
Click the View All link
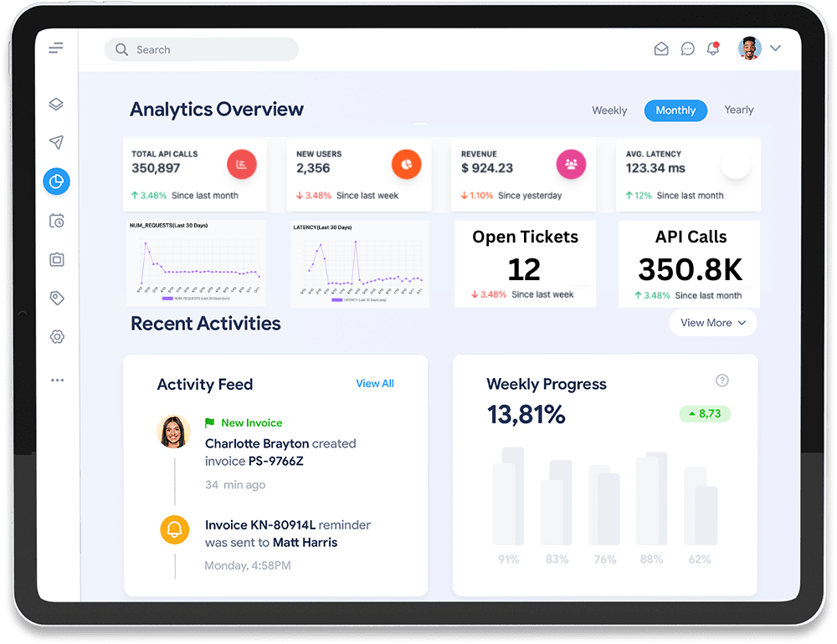pyautogui.click(x=374, y=383)
